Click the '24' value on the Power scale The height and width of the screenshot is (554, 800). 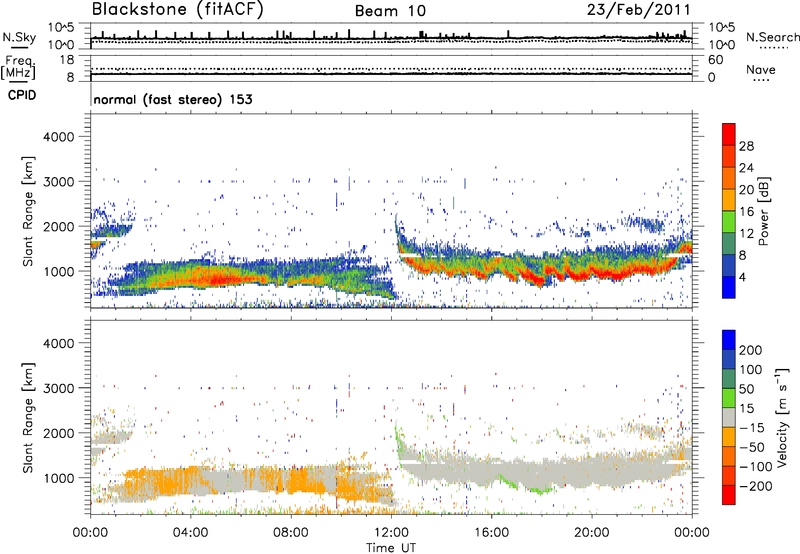[746, 168]
